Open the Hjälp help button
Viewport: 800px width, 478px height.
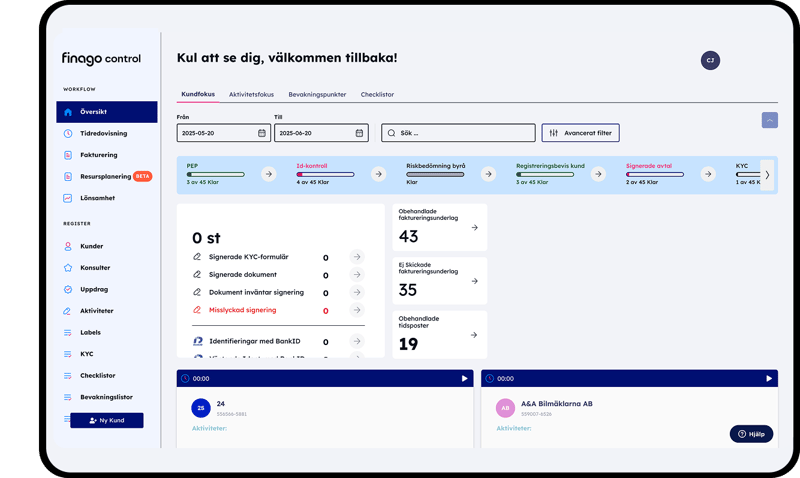coord(751,434)
